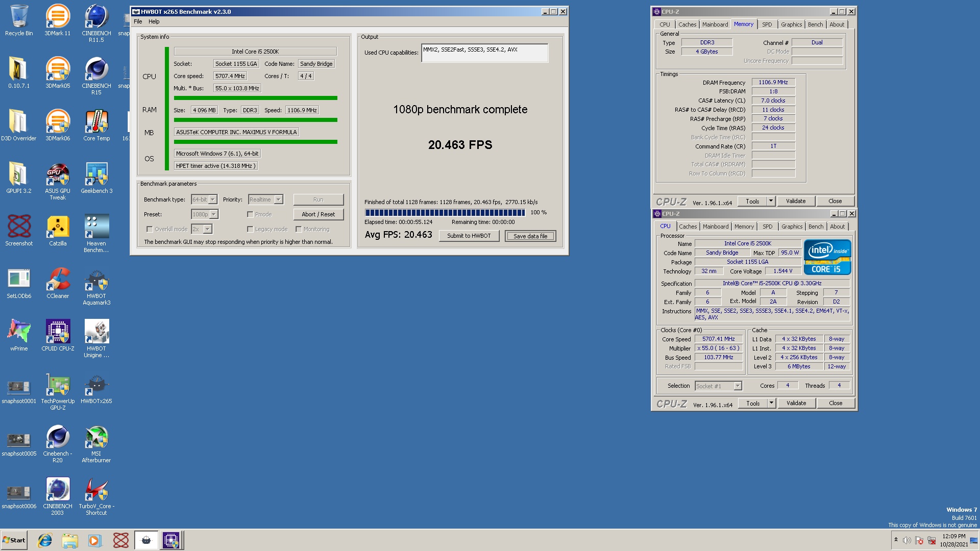Expand the Preset 1080p dropdown
Screen dimensions: 980x551
214,214
